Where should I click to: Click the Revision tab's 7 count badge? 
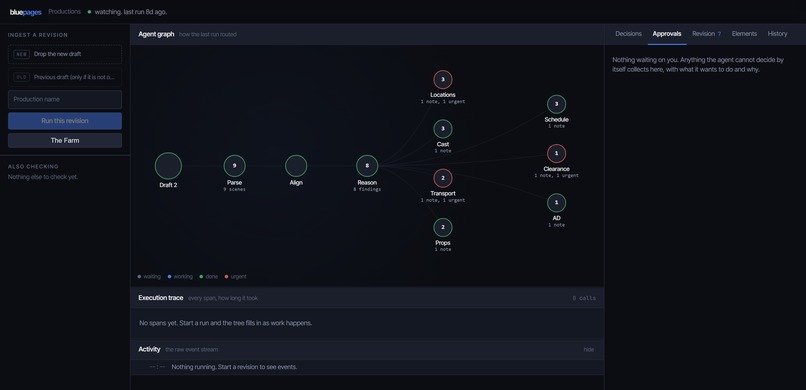[719, 34]
